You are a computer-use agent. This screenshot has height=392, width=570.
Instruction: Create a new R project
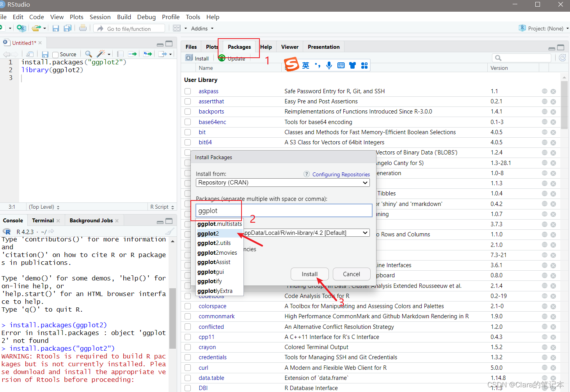tap(21, 28)
